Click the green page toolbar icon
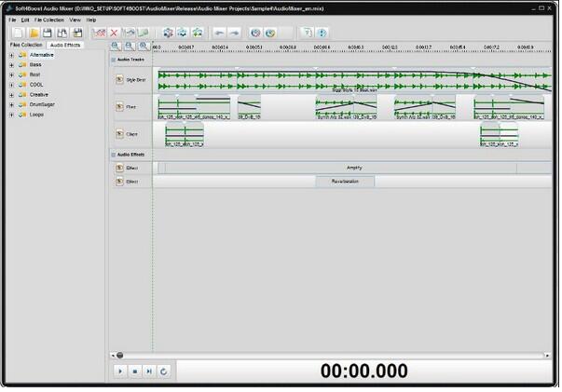562x392 pixels. (x=143, y=33)
